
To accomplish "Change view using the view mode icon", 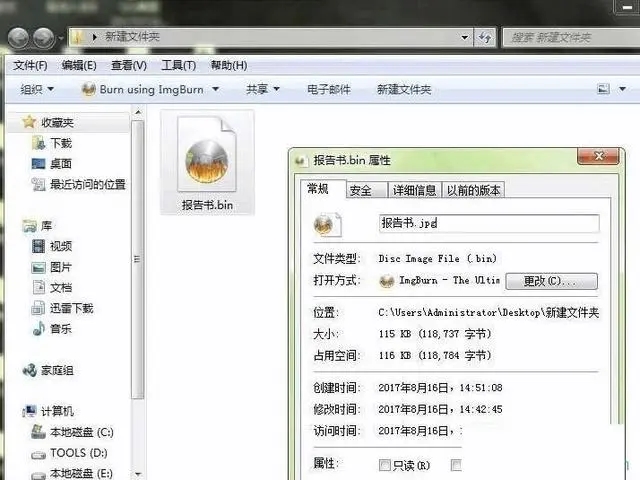I will (603, 89).
